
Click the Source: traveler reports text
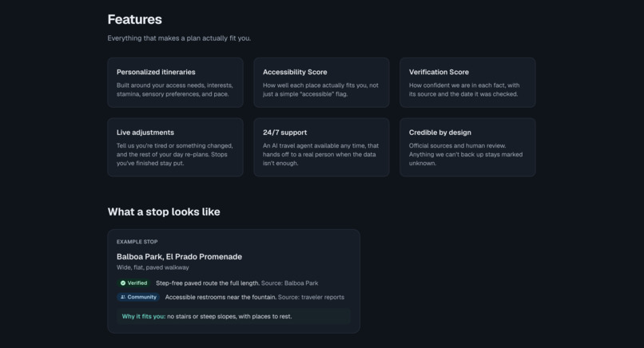[x=311, y=297]
